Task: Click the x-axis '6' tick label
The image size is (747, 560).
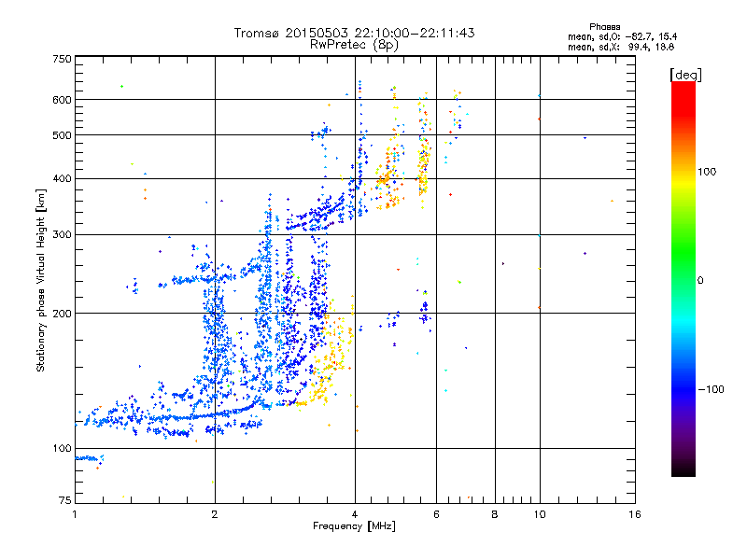Action: tap(436, 514)
